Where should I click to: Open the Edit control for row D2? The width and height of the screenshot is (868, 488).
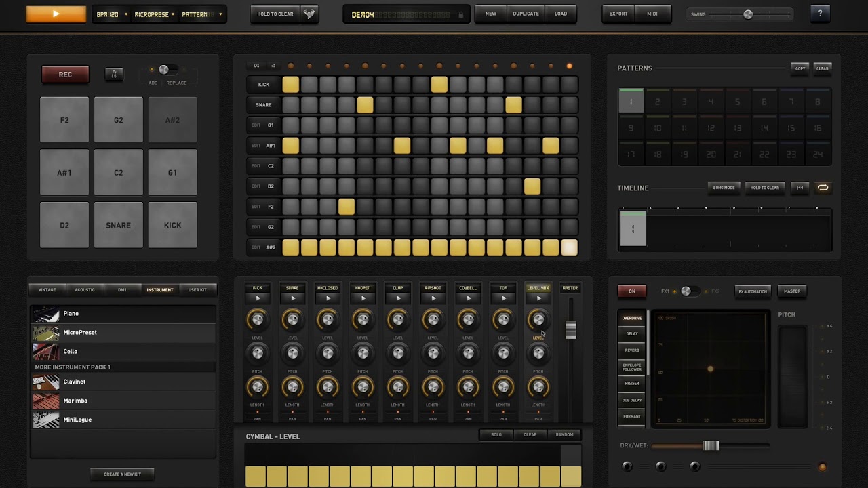click(x=256, y=186)
